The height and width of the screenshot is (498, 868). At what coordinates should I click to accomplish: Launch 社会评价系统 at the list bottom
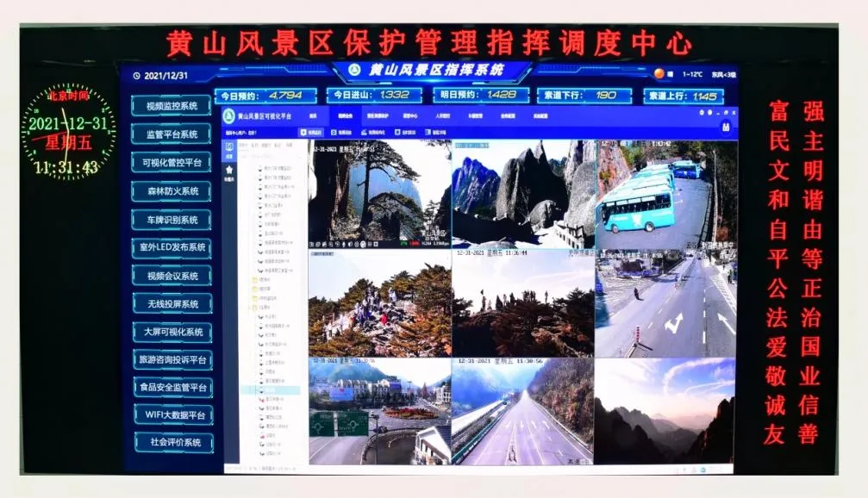tap(174, 442)
